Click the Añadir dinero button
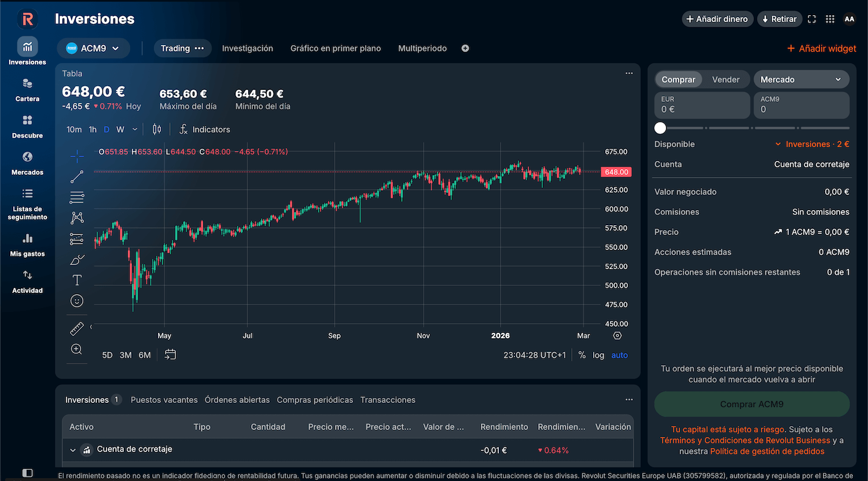 (718, 19)
